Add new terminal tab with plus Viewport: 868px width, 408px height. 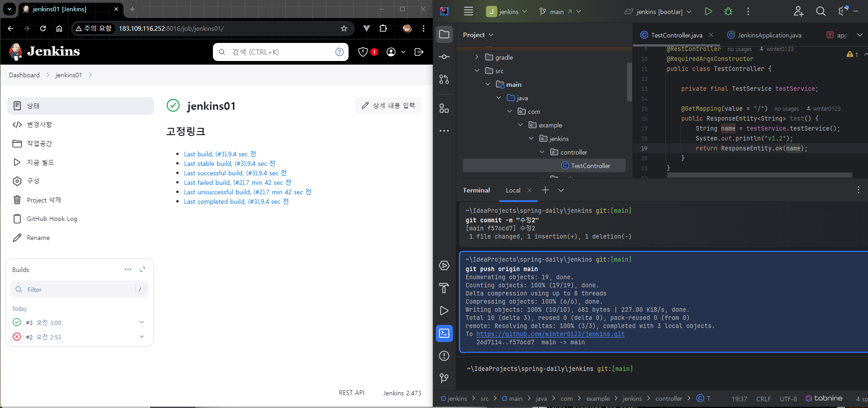tap(546, 190)
